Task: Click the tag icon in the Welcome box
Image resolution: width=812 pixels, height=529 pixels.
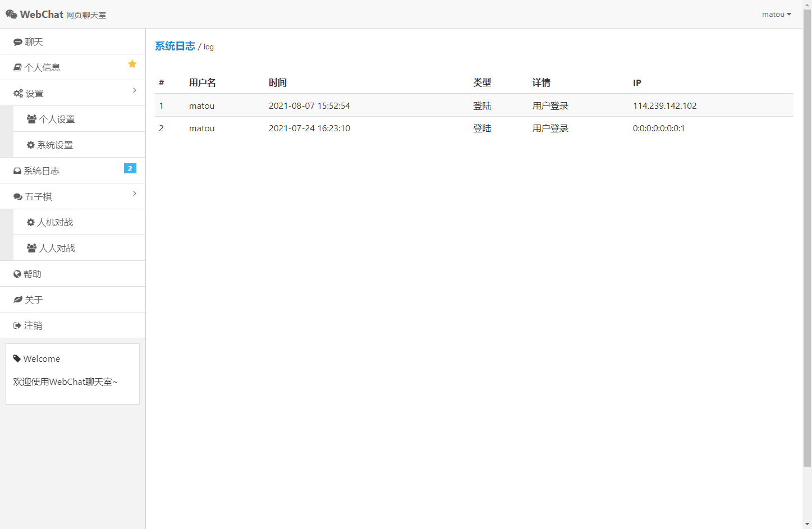Action: click(18, 358)
